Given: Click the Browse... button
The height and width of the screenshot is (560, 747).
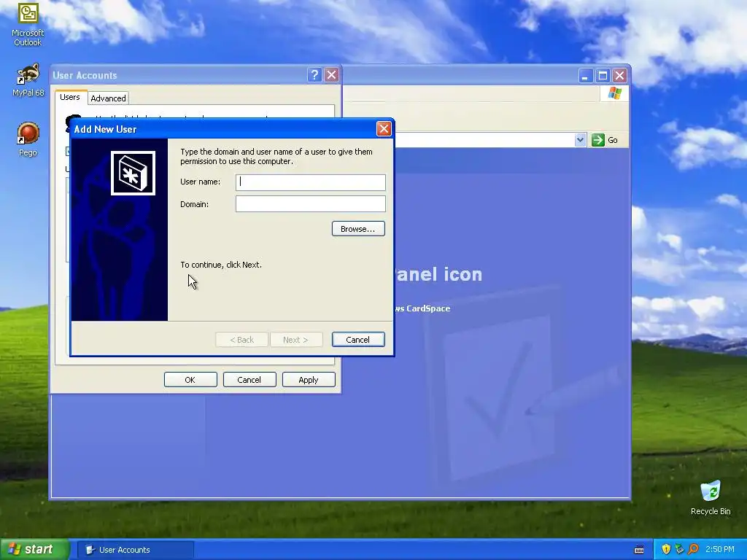Looking at the screenshot, I should pos(358,228).
